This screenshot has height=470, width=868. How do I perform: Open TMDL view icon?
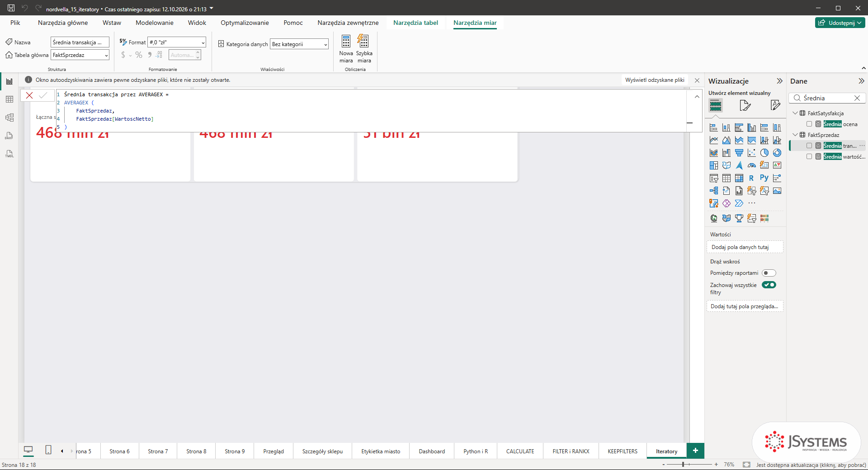coord(9,154)
